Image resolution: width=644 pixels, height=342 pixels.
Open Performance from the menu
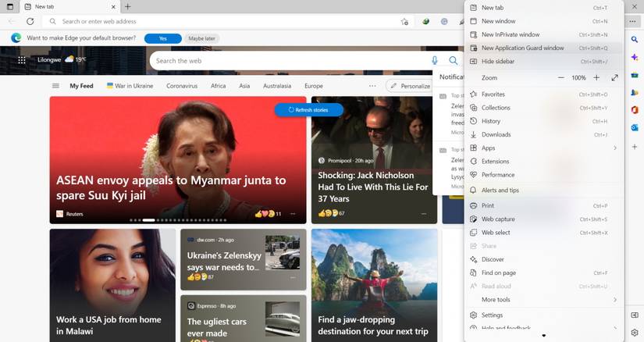[x=544, y=175]
